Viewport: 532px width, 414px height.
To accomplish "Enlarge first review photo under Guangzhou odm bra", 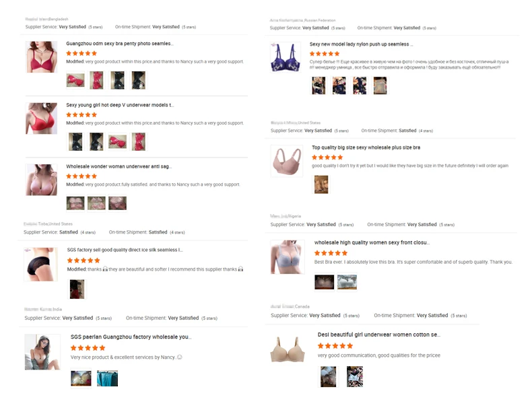I will click(x=75, y=80).
